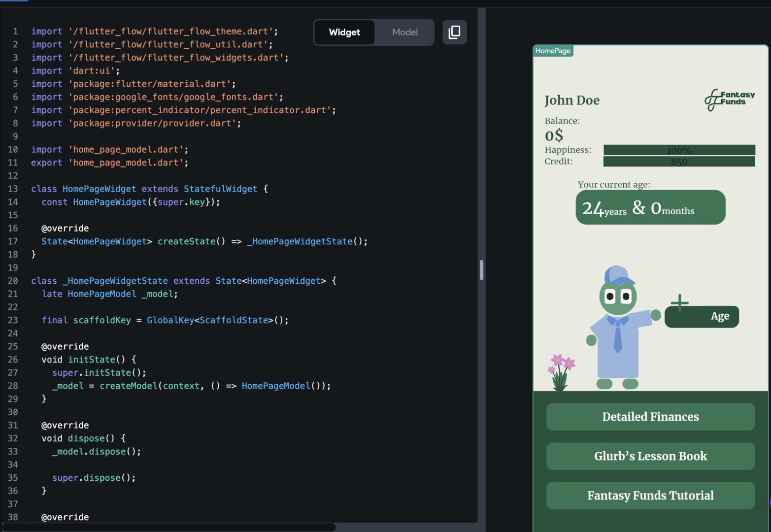Click the horizontal code scrollbar
Viewport: 771px width, 532px height.
pyautogui.click(x=168, y=527)
